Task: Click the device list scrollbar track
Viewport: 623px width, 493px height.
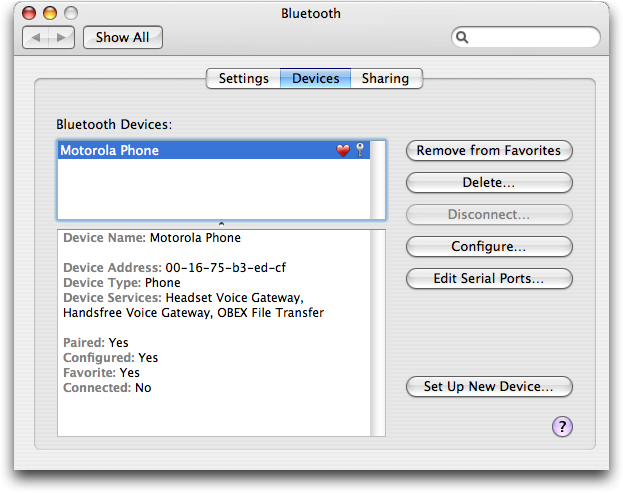Action: tap(377, 180)
